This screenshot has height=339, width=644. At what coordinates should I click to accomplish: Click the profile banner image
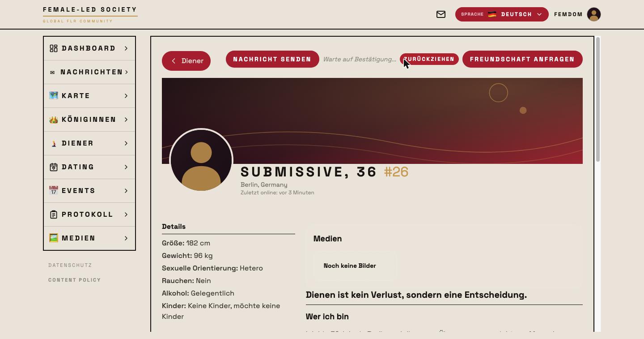pyautogui.click(x=372, y=121)
